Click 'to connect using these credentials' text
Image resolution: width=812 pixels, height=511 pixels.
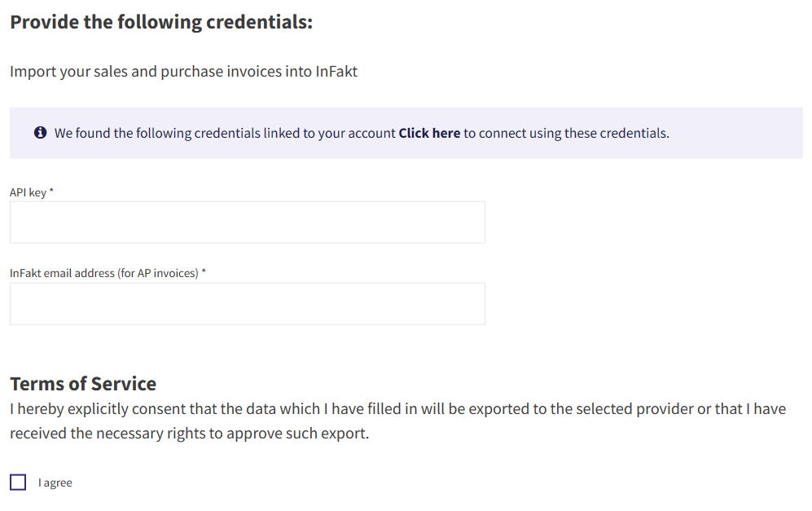(567, 133)
